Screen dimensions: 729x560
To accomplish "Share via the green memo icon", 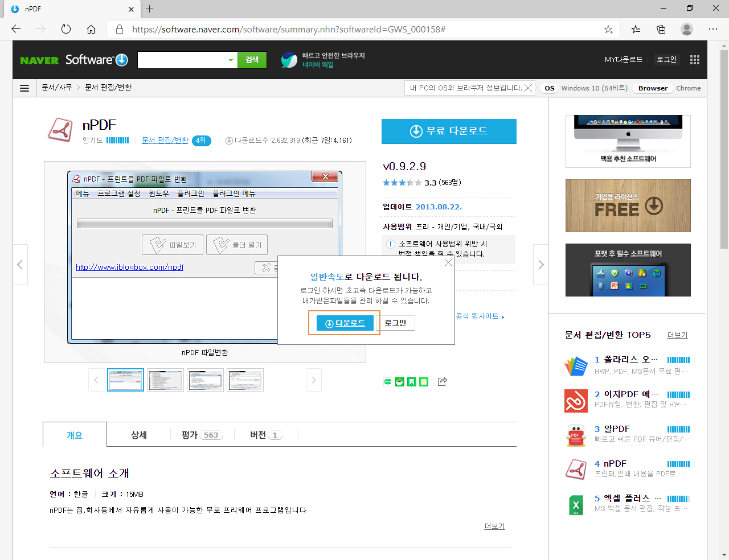I will click(x=424, y=382).
